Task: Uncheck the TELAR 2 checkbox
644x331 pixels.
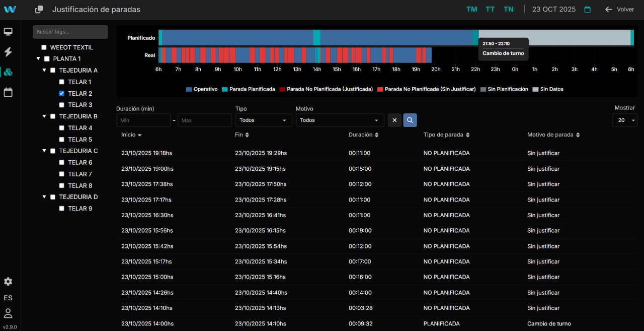Action: 61,93
